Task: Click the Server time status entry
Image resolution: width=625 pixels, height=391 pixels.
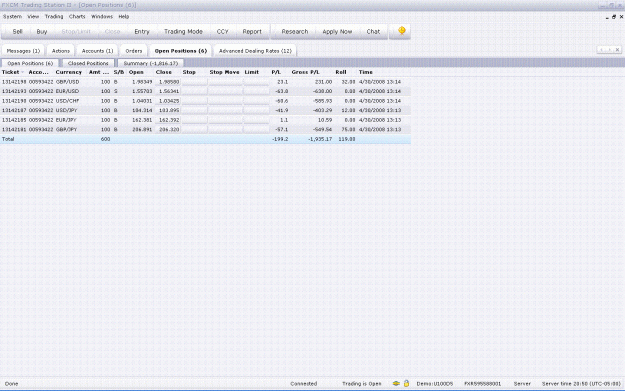Action: coord(581,383)
